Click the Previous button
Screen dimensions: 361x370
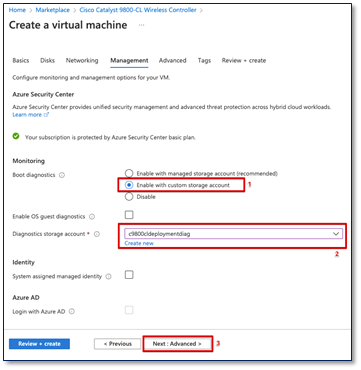click(x=117, y=344)
